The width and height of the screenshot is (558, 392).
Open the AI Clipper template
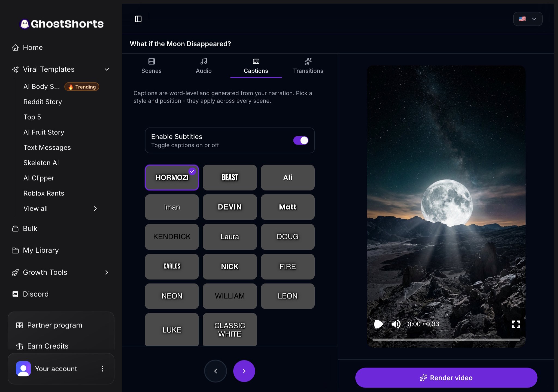(39, 178)
